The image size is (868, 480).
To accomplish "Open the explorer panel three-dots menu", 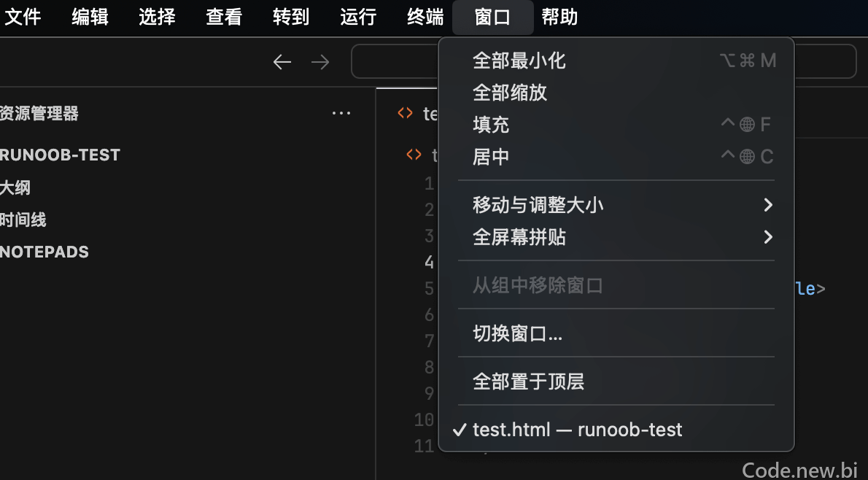I will [341, 114].
